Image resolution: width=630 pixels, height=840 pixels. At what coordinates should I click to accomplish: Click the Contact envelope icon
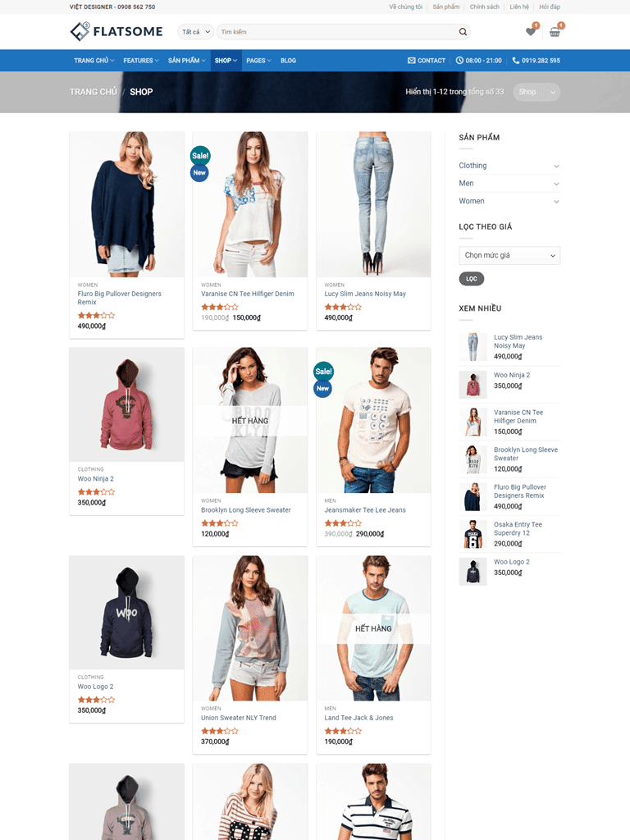point(412,61)
